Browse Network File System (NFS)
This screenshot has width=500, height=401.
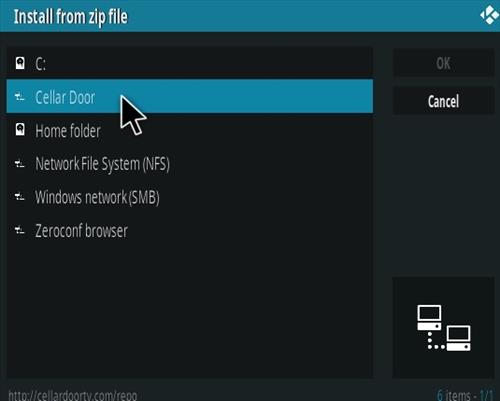coord(190,164)
